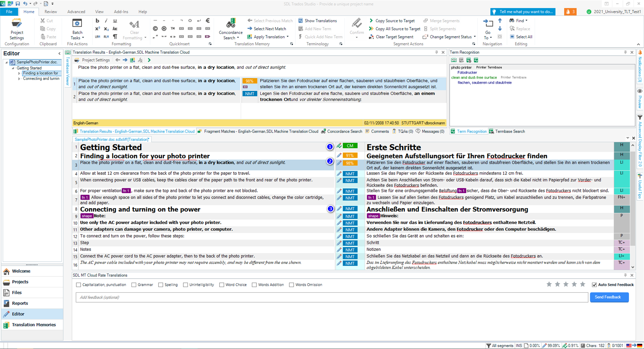This screenshot has height=349, width=644.
Task: Open the notifications bell showing 3
Action: coord(570,12)
